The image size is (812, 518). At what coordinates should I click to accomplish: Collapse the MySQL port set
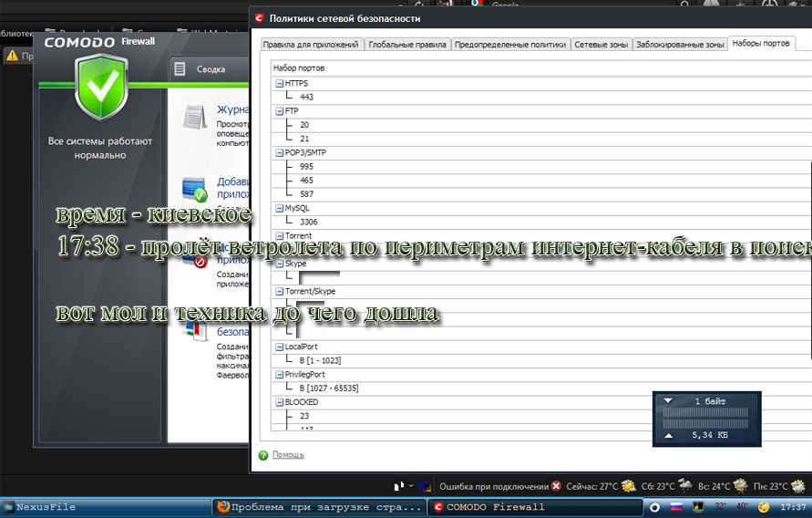280,208
